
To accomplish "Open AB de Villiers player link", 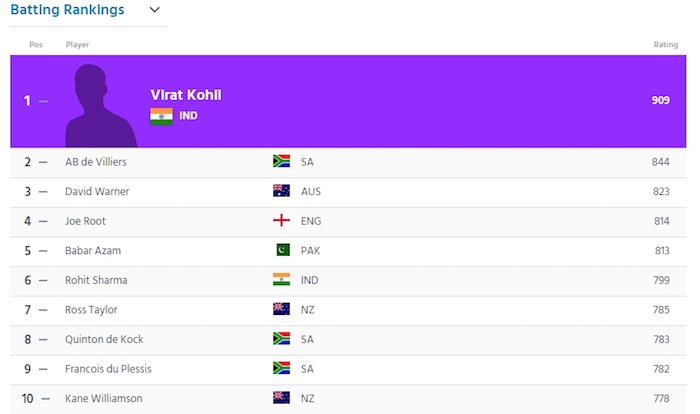I will (x=96, y=162).
